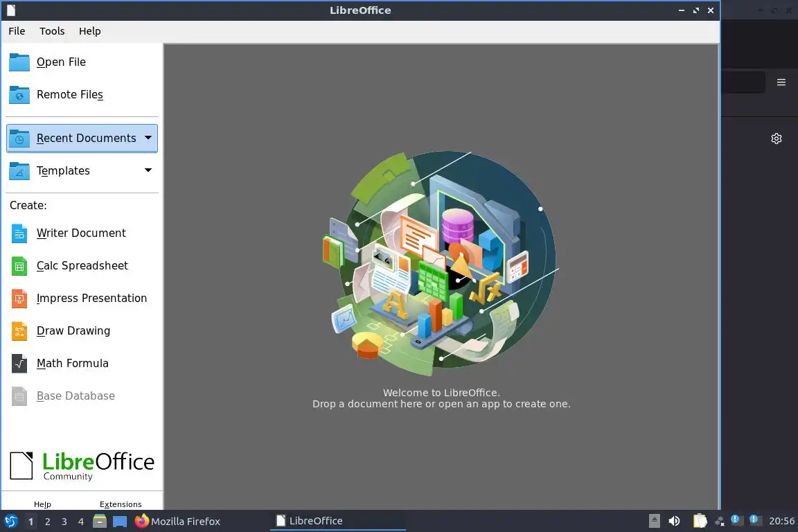
Task: Click the document icon in LibreOffice title bar
Action: pyautogui.click(x=11, y=10)
